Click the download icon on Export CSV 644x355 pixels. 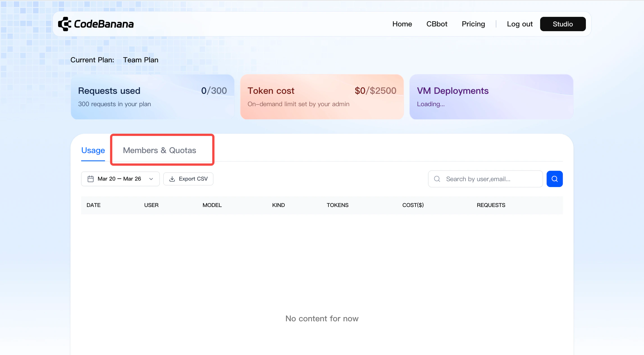172,179
